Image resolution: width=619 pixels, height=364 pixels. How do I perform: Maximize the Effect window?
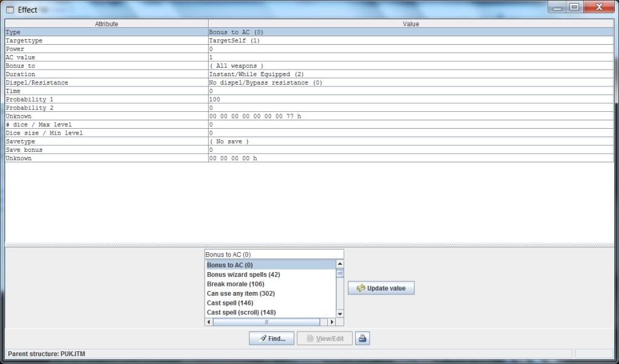coord(574,7)
